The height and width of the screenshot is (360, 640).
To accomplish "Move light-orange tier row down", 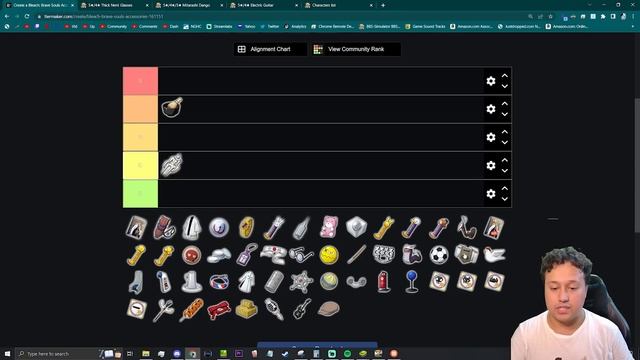I will 505,142.
